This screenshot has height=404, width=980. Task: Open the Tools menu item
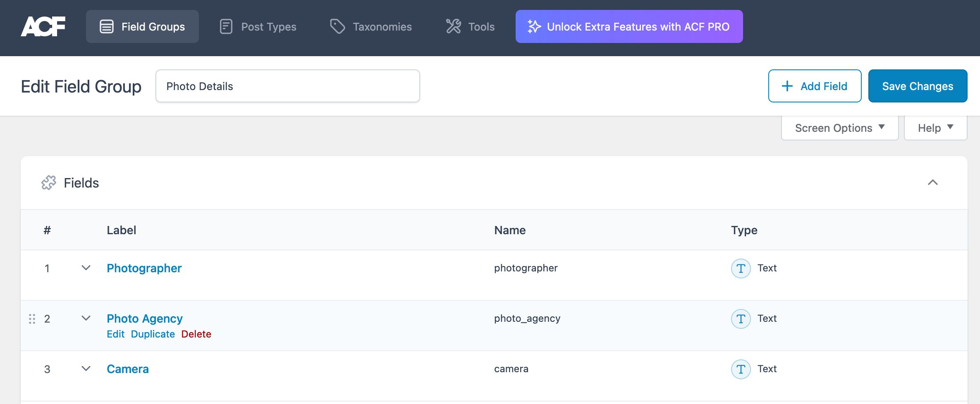point(471,27)
